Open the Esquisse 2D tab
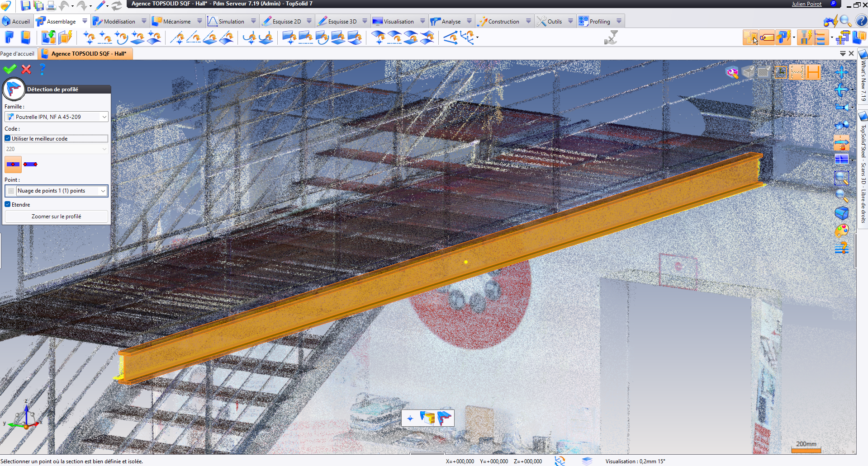868x466 pixels. click(282, 21)
